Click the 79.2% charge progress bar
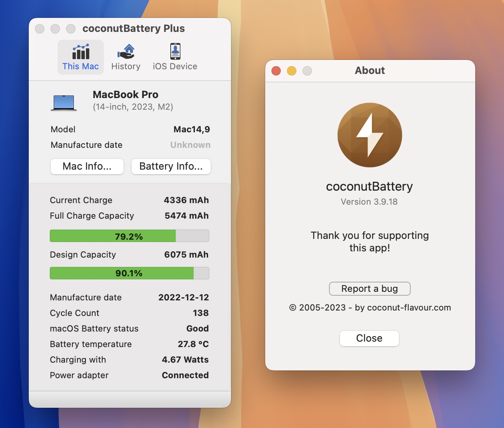Viewport: 504px width, 428px height. pyautogui.click(x=129, y=236)
